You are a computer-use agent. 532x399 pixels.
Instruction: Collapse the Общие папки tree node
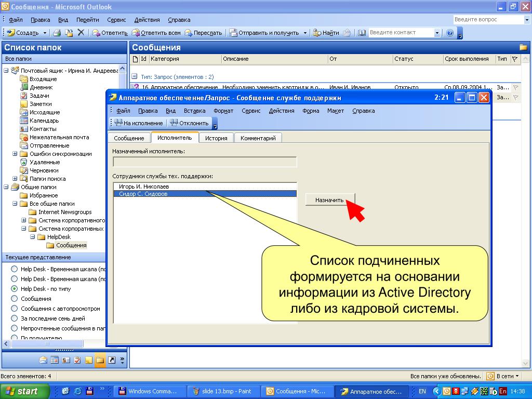(x=6, y=187)
